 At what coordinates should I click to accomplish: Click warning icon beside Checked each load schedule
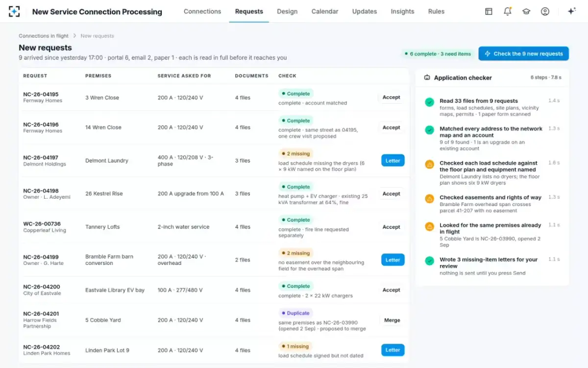point(429,164)
